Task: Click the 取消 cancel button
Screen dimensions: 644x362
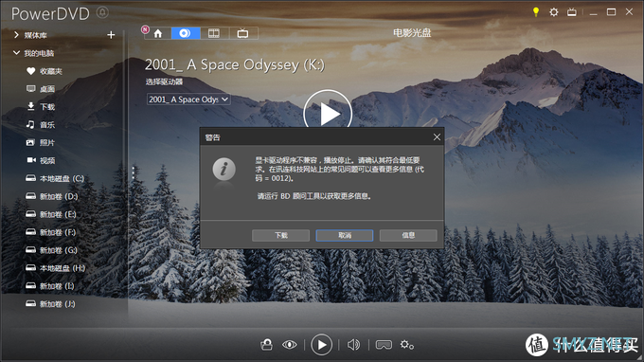Action: [x=345, y=235]
